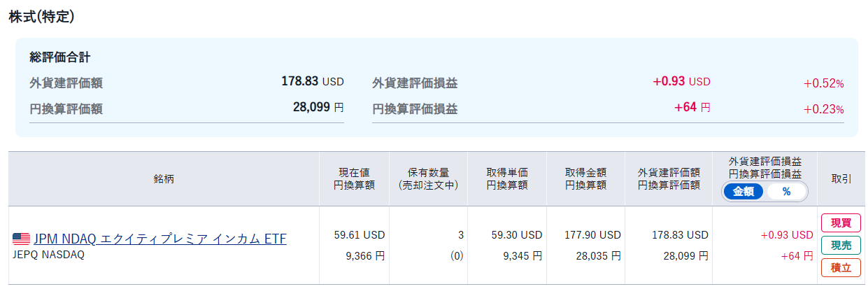Click the 28,099 円 yen valuation in summary
Screen dimensions: 868x289
[318, 108]
